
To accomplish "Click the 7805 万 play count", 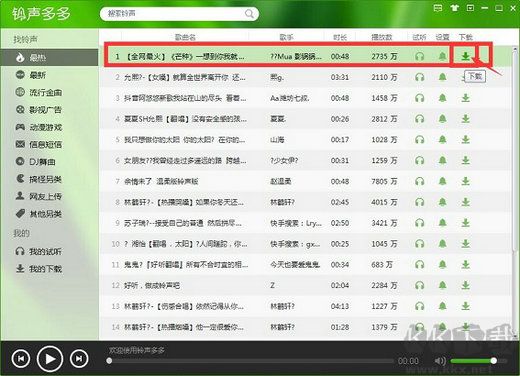I will click(384, 182).
